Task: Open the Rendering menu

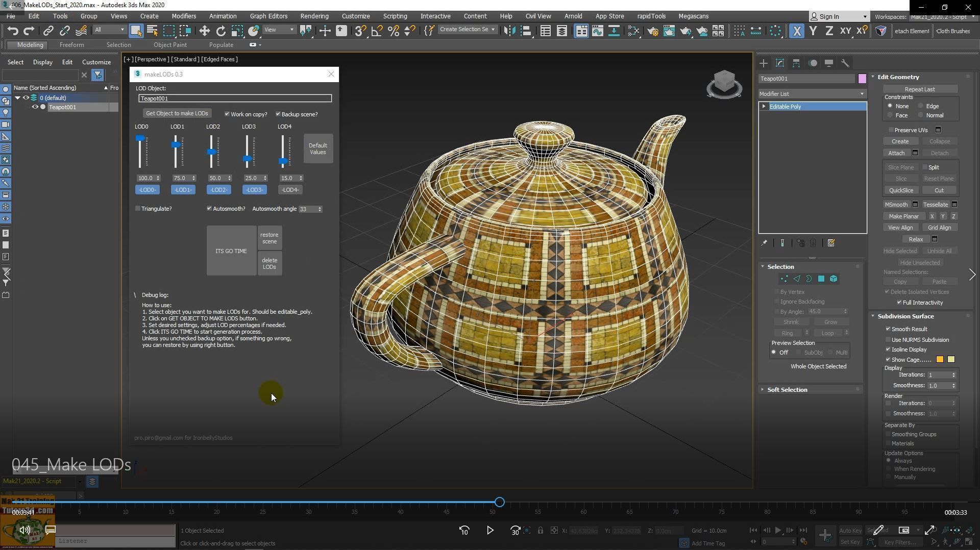Action: 314,16
